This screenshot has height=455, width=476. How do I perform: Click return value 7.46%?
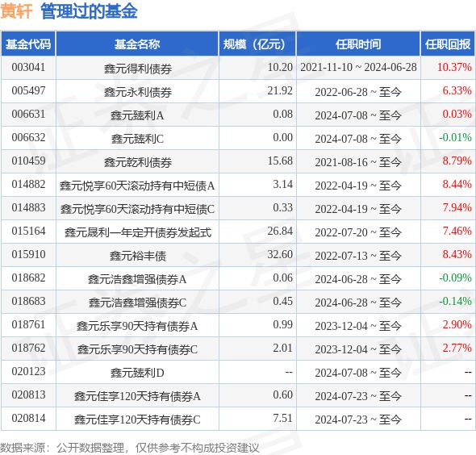(457, 231)
